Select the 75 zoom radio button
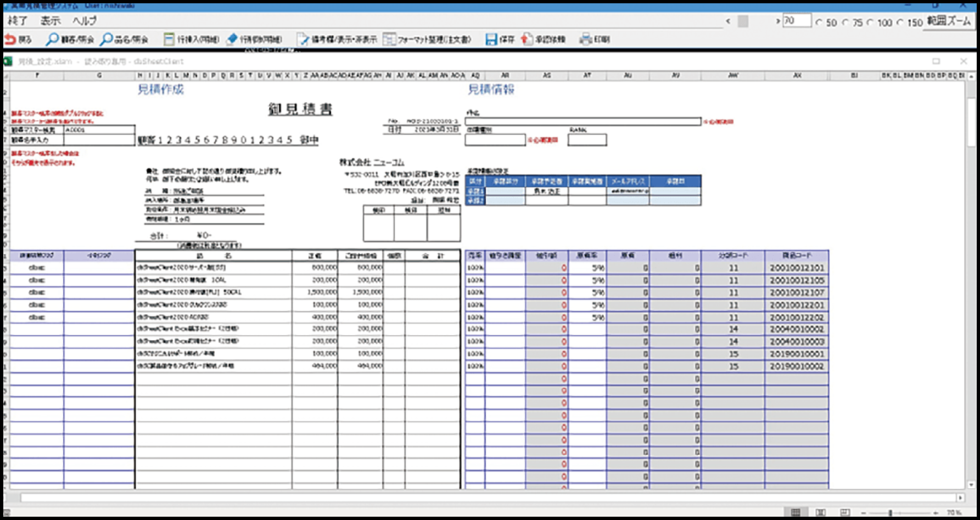Screen dimensions: 980x520 coord(845,22)
